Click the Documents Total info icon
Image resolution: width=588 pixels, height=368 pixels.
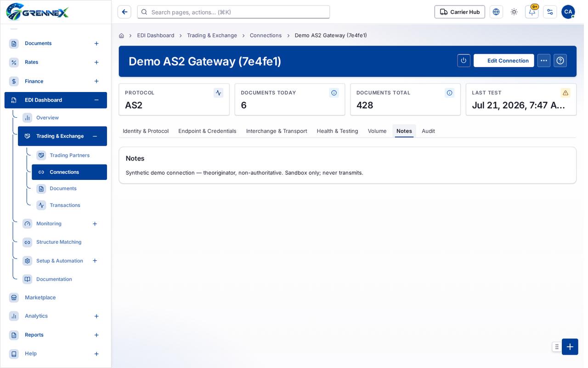click(449, 93)
